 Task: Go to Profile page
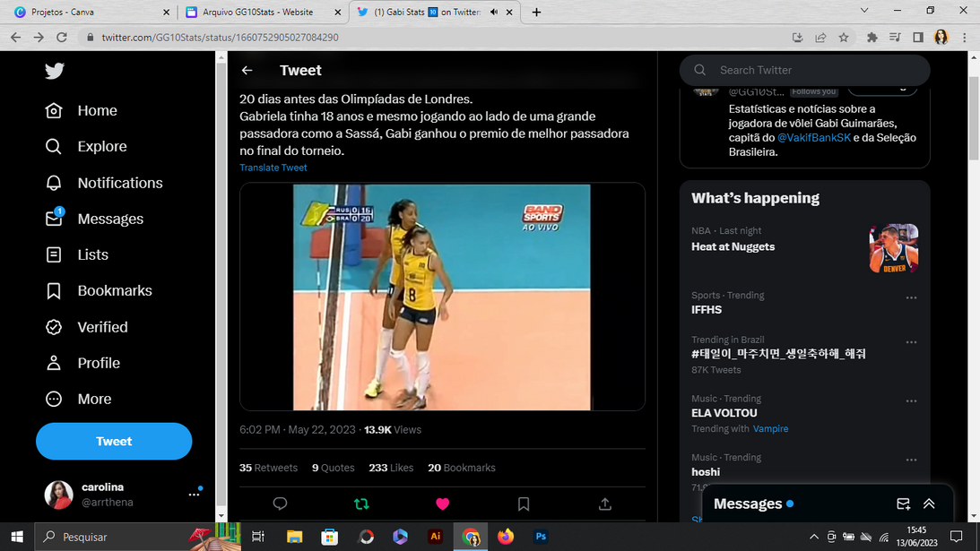coord(82,363)
